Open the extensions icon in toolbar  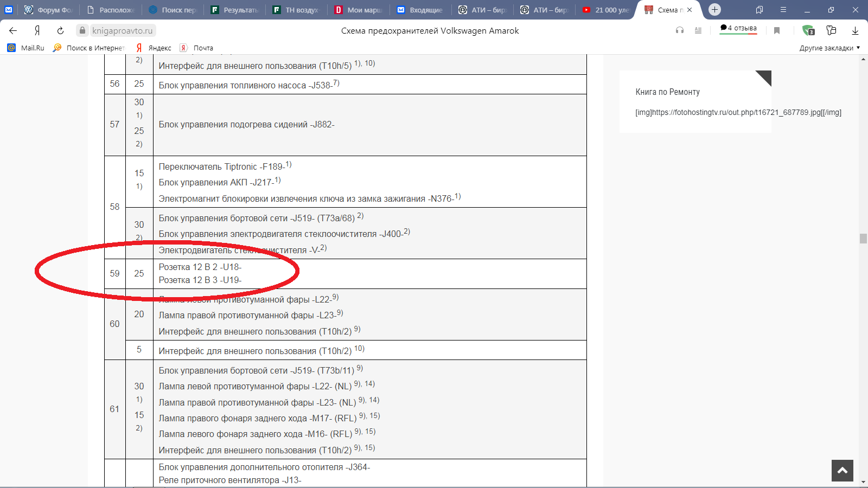pos(831,30)
